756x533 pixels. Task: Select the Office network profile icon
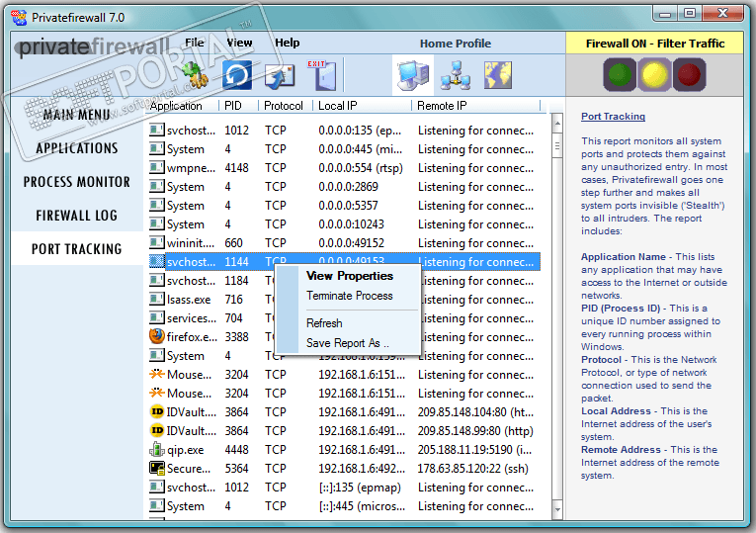[456, 75]
